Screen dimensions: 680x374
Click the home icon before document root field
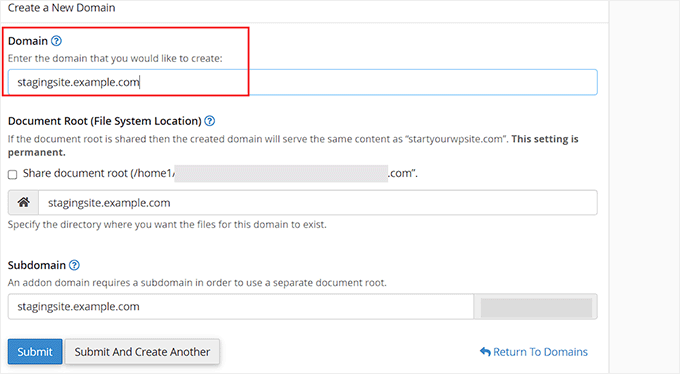(23, 202)
